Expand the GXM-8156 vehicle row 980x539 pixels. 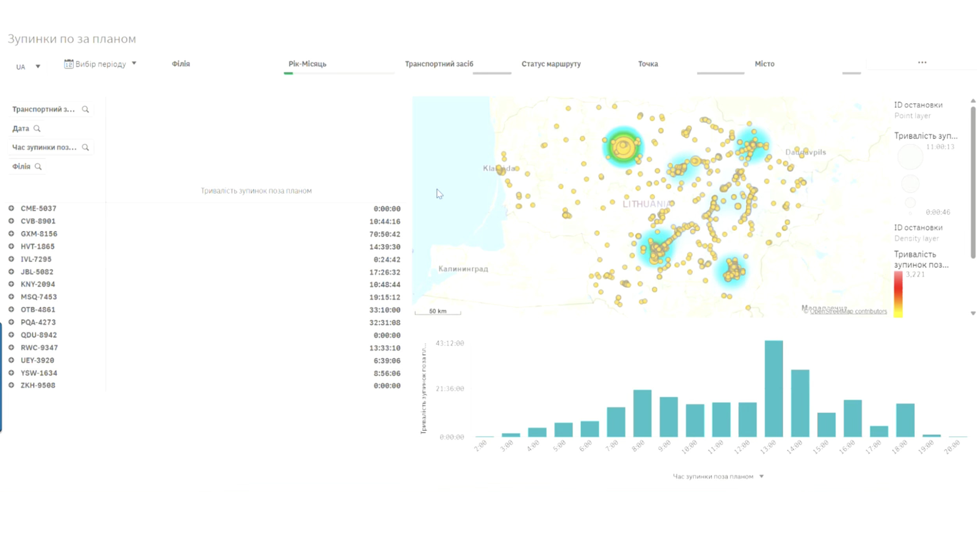pos(11,234)
